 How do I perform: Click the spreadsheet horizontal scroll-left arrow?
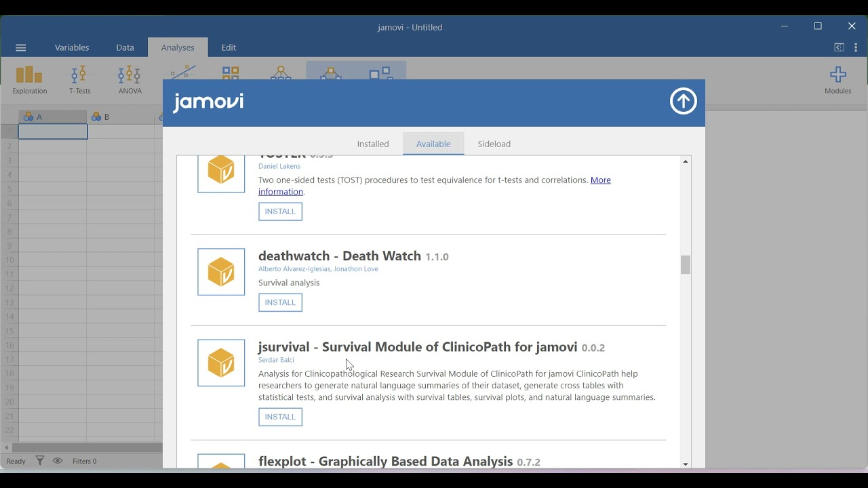tap(7, 447)
